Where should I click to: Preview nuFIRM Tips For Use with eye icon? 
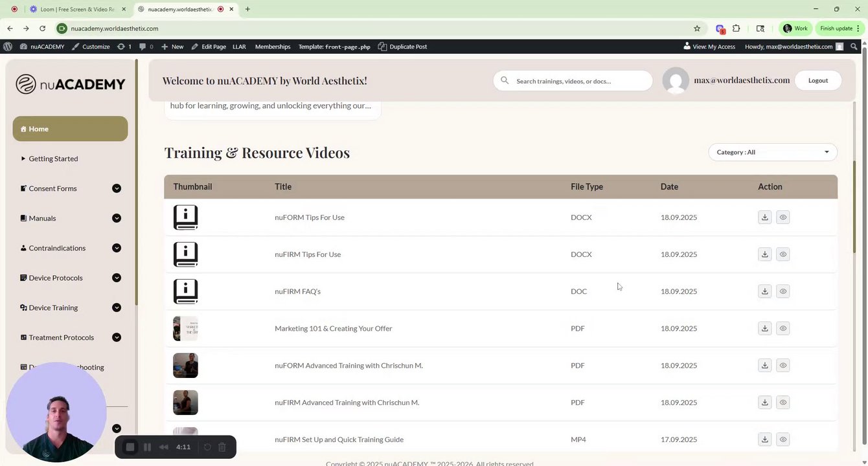point(782,254)
